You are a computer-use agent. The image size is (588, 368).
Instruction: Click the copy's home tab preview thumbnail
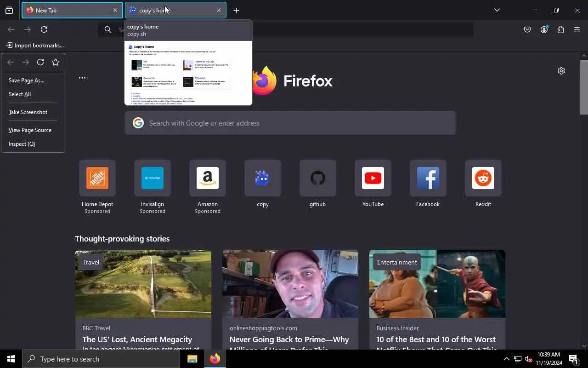coord(188,73)
